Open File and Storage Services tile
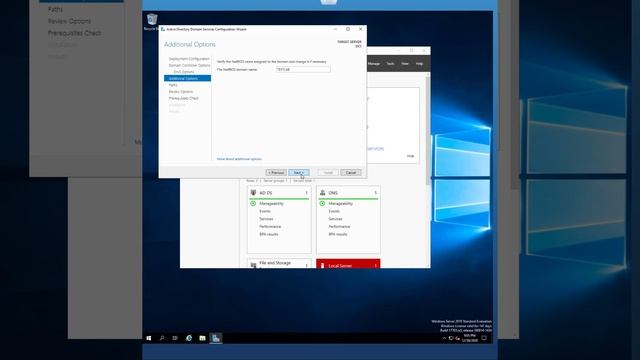The width and height of the screenshot is (640, 360). coord(279,263)
